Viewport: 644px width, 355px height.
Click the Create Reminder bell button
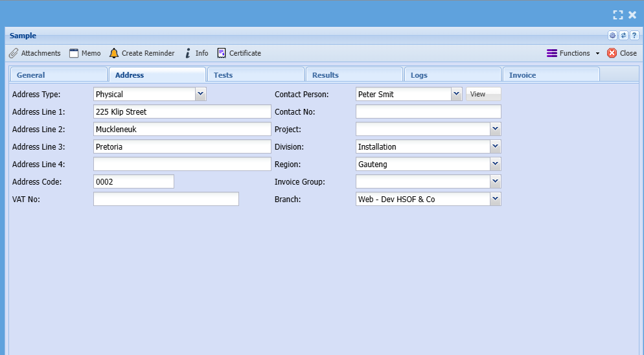[x=142, y=53]
